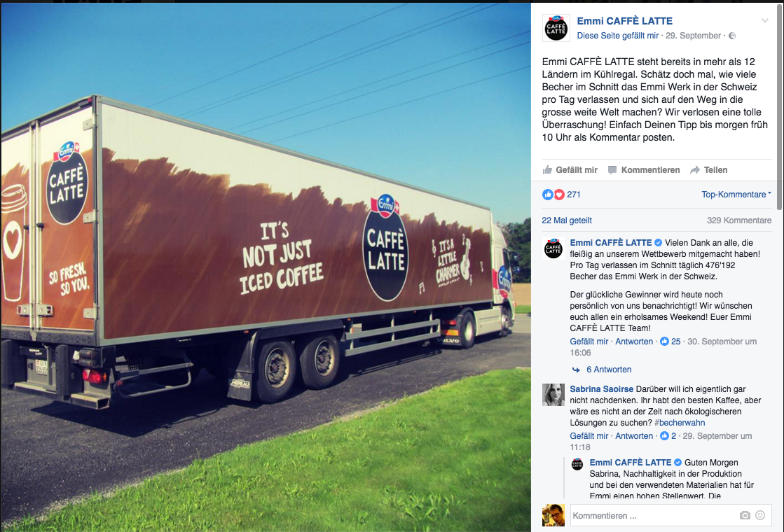Expand the 6 Antworten replies
Viewport: 784px width, 532px height.
(x=609, y=370)
